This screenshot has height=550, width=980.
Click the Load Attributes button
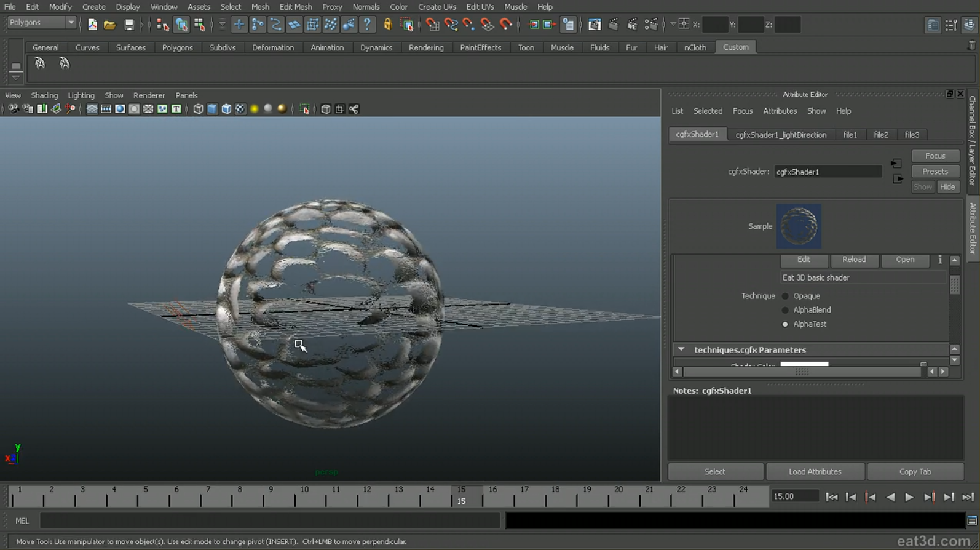click(x=815, y=472)
